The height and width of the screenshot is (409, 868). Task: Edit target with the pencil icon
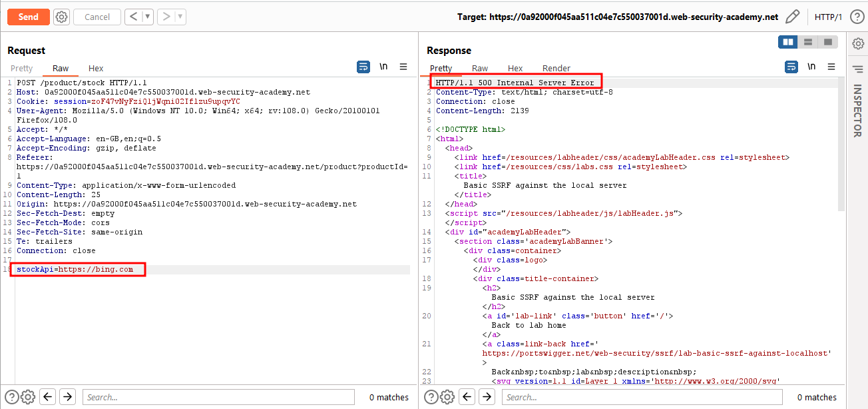tap(792, 17)
